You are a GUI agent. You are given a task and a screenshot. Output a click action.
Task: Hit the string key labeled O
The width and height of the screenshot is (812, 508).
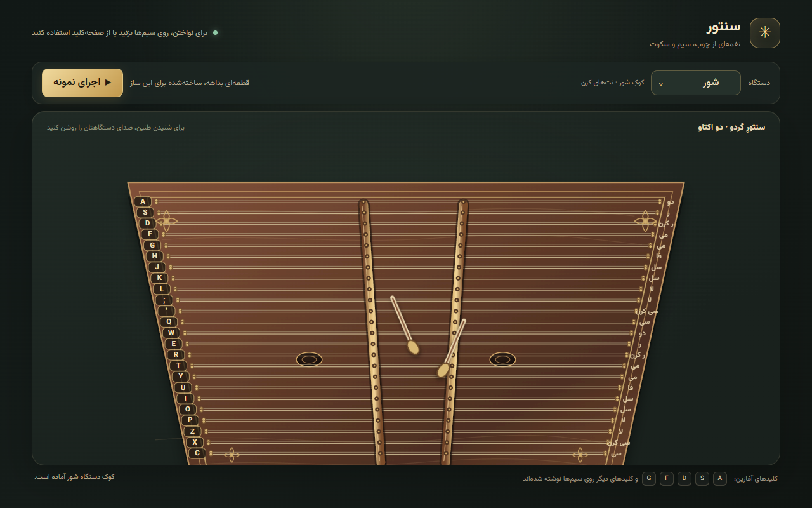tap(187, 410)
